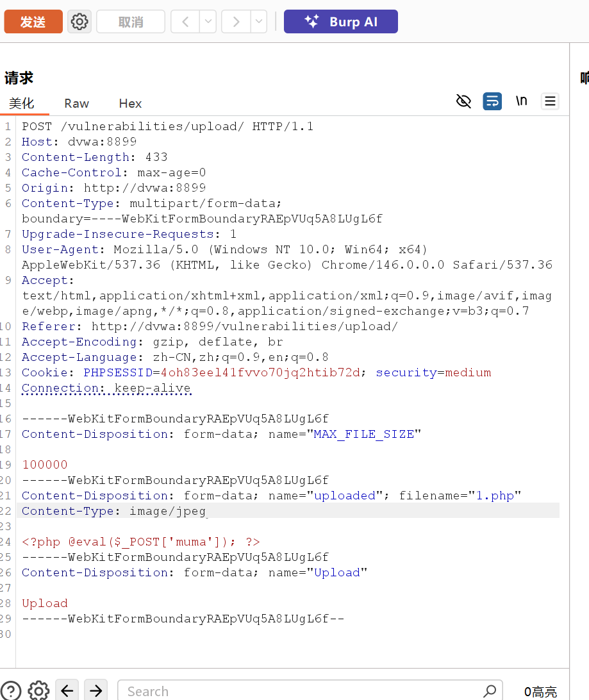Click the Upgrade-Insecure-Requests header
The image size is (589, 700).
pyautogui.click(x=129, y=234)
